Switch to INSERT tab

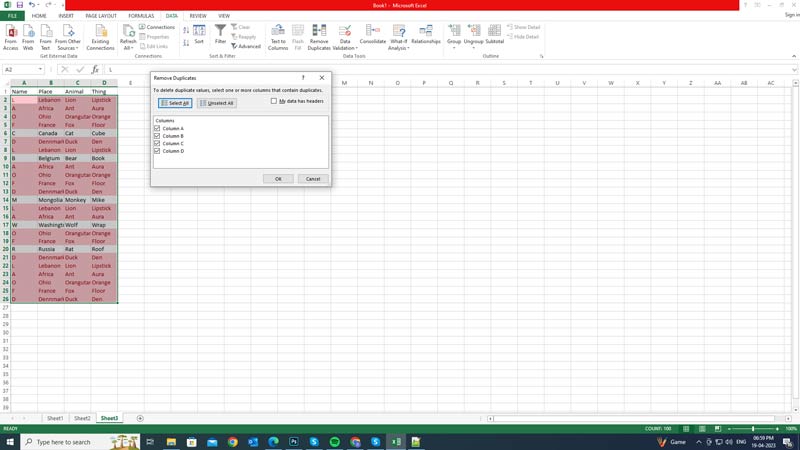pos(66,16)
